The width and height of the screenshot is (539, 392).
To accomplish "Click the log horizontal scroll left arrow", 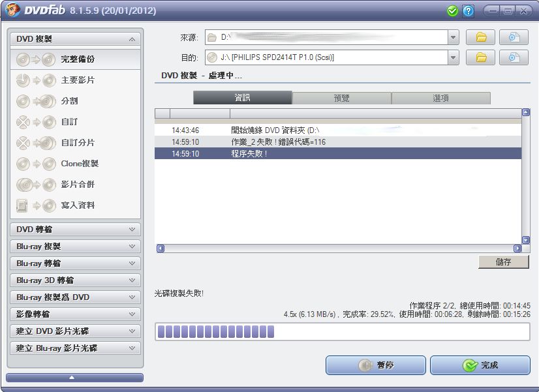I will [x=160, y=248].
